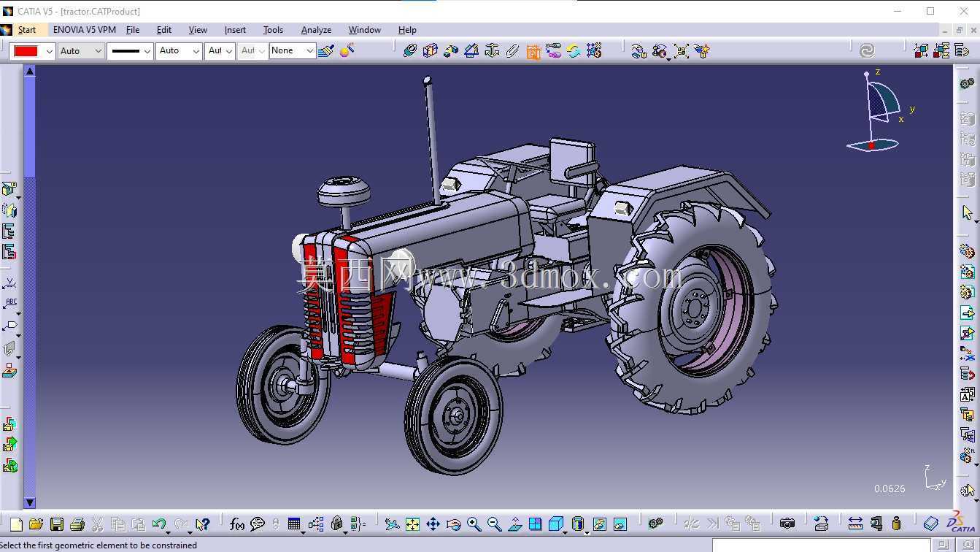The image size is (980, 552).
Task: Open the Help menu
Action: pos(407,30)
